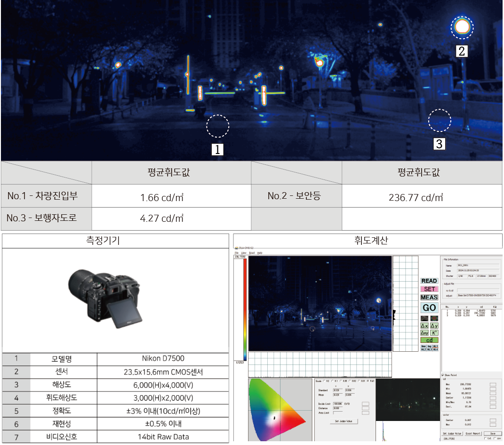Click the 236.77 cd/㎡ luminance value
The image size is (504, 445).
(416, 197)
